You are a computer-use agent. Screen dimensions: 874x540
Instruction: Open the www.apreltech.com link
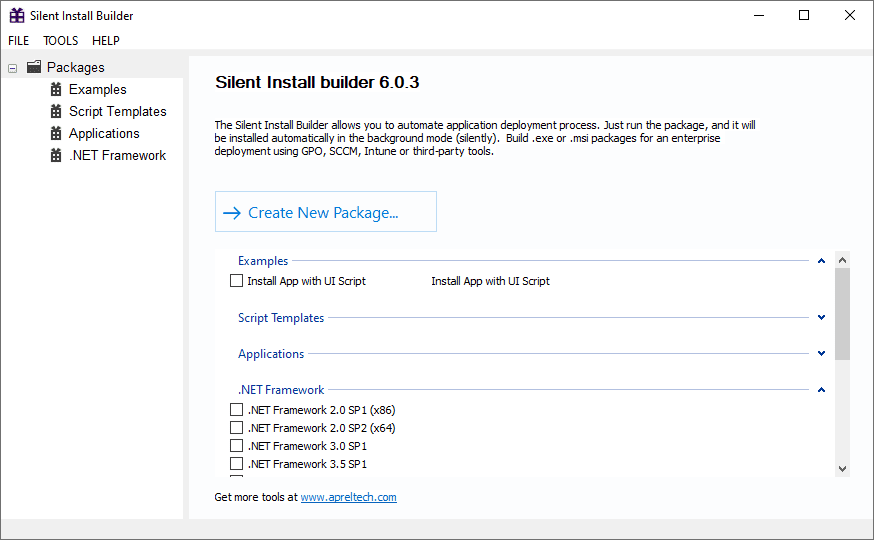click(x=348, y=497)
